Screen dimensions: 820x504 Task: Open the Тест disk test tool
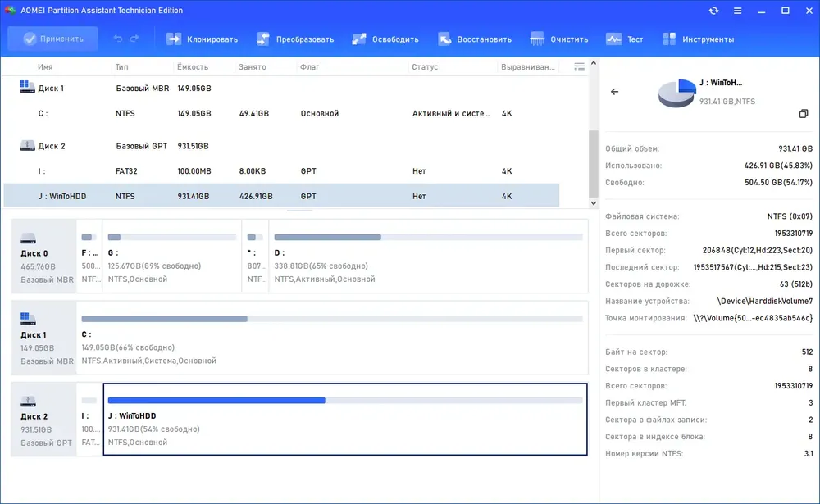(x=624, y=39)
